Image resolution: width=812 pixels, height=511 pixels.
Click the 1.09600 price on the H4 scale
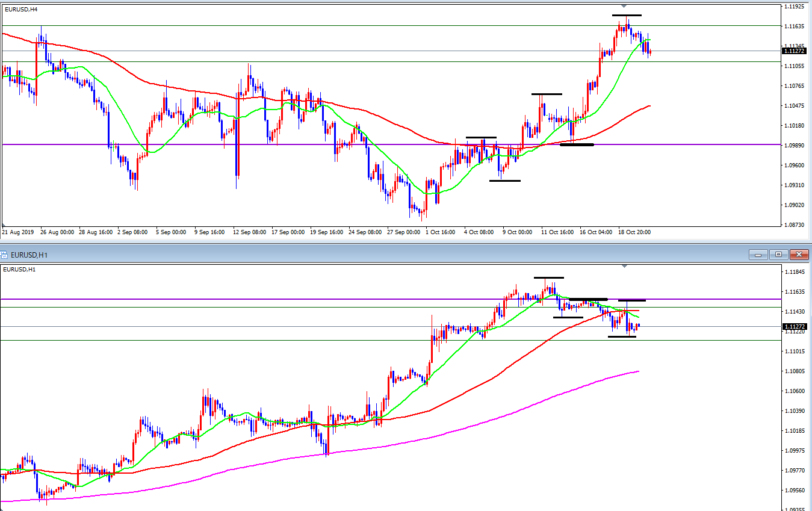pyautogui.click(x=795, y=166)
